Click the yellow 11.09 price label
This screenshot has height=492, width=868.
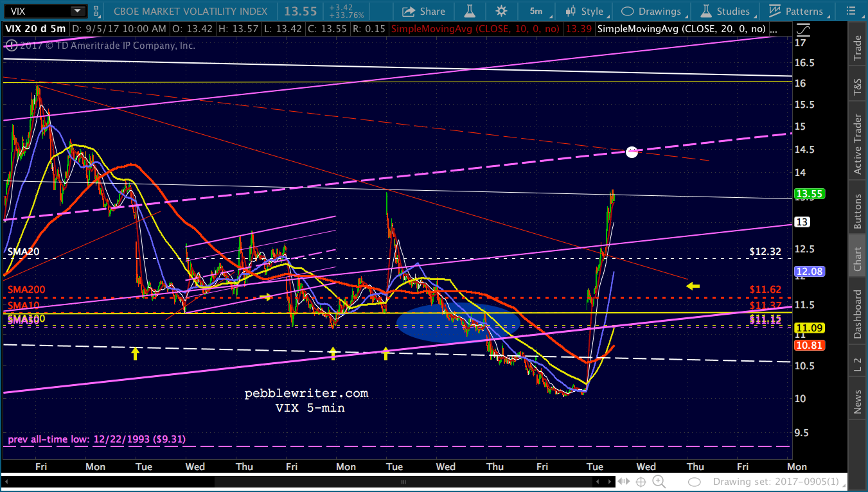[x=808, y=328]
